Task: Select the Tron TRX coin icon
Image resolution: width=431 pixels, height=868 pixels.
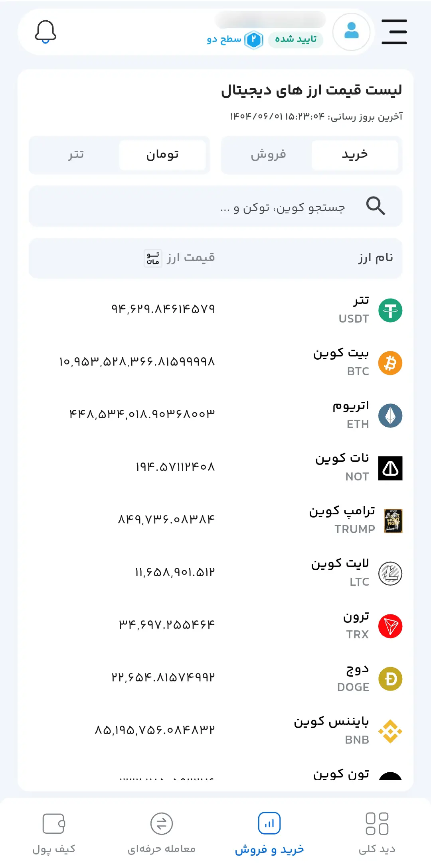Action: pyautogui.click(x=390, y=626)
